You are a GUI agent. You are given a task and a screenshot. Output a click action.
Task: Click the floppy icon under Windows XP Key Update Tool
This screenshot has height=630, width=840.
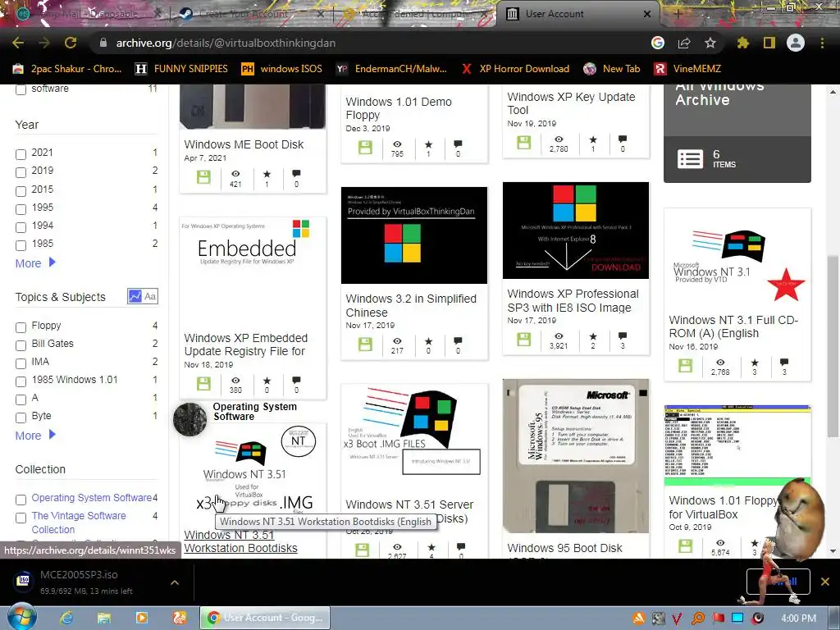(524, 143)
